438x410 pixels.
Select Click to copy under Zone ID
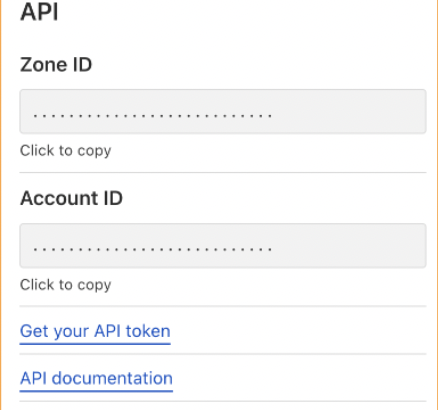65,151
